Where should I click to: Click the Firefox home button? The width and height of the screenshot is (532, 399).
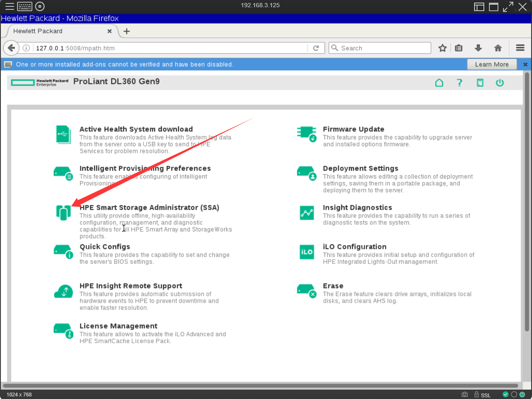[x=498, y=48]
